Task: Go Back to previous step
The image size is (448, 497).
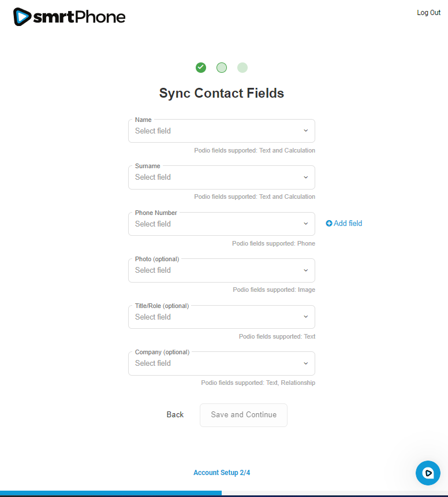Action: [x=175, y=415]
